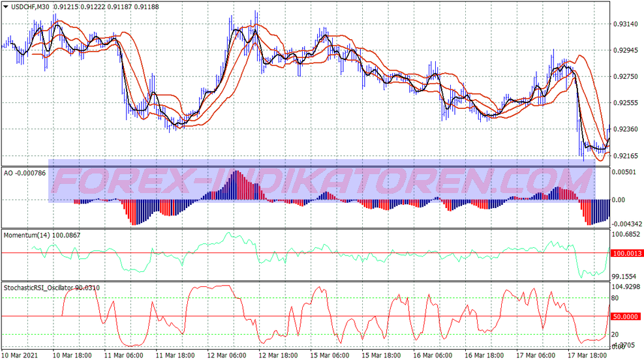
Task: Click the 11 Mar 06:00 time label
Action: pos(124,355)
